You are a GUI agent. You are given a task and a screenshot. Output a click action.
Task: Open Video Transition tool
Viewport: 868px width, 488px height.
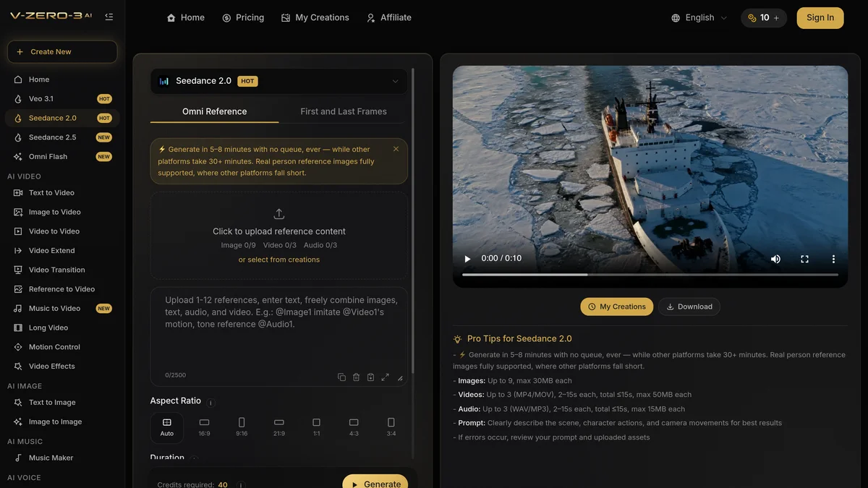coord(62,270)
